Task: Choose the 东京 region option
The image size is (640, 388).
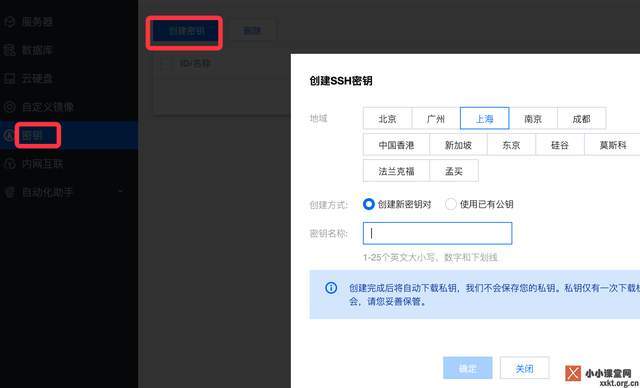Action: [x=511, y=145]
